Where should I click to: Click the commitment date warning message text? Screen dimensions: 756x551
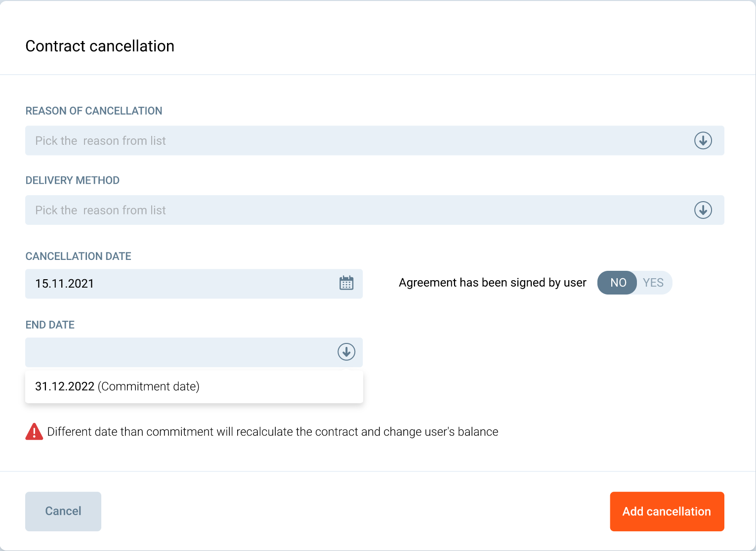click(x=272, y=432)
